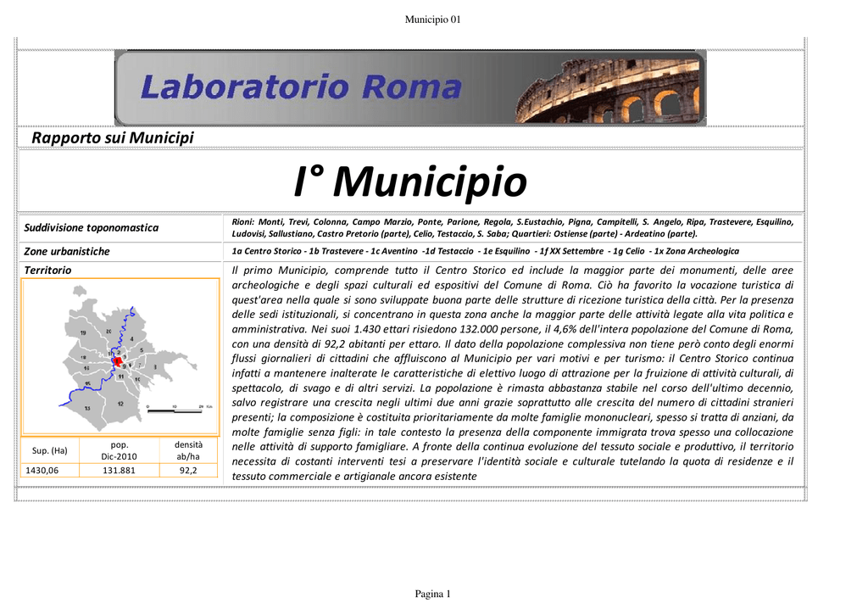The image size is (868, 614).
Task: Click the 'Pagina 1' page footer
Action: pos(433,594)
